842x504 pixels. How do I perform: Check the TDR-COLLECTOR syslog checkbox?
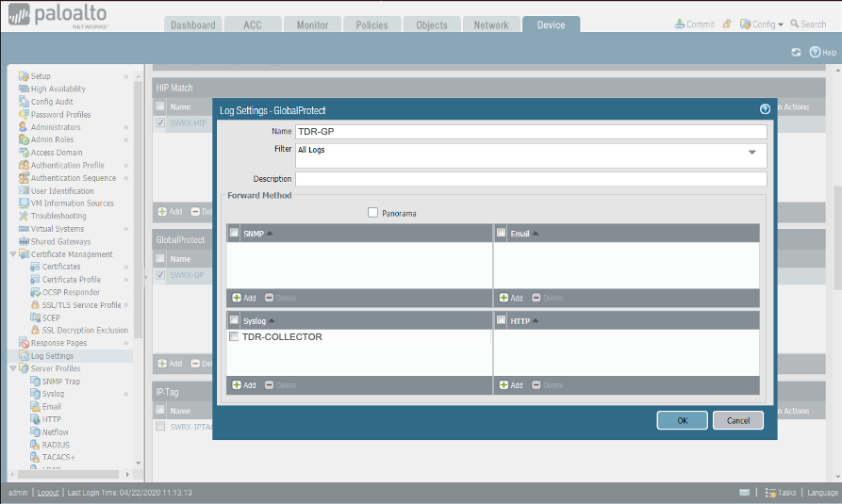click(x=234, y=336)
